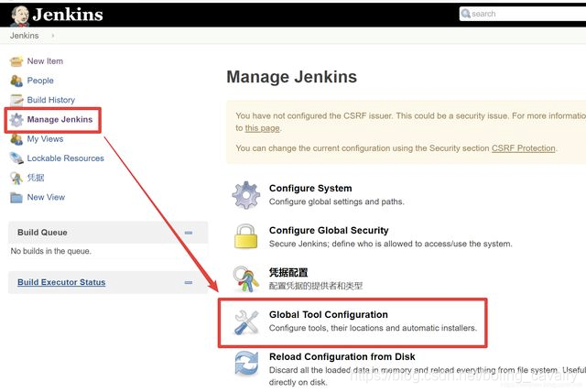
Task: Click the People sidebar icon
Action: [x=16, y=81]
